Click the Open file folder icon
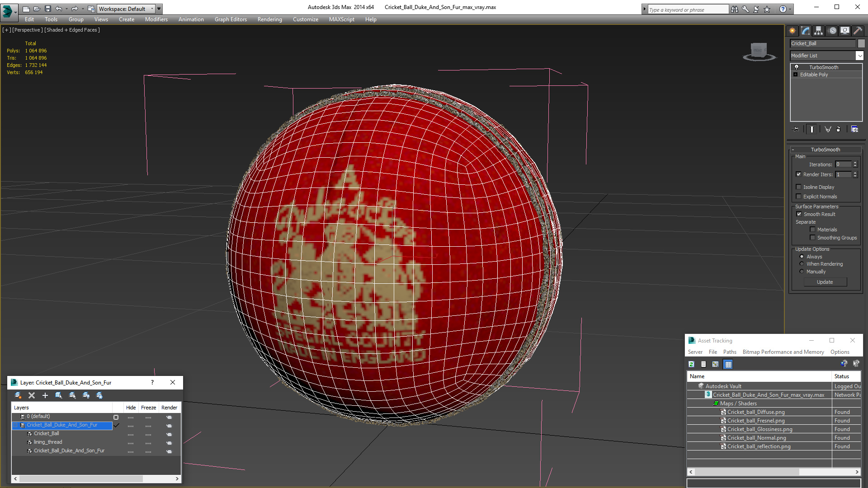Screen dimensions: 868x488 click(37, 9)
